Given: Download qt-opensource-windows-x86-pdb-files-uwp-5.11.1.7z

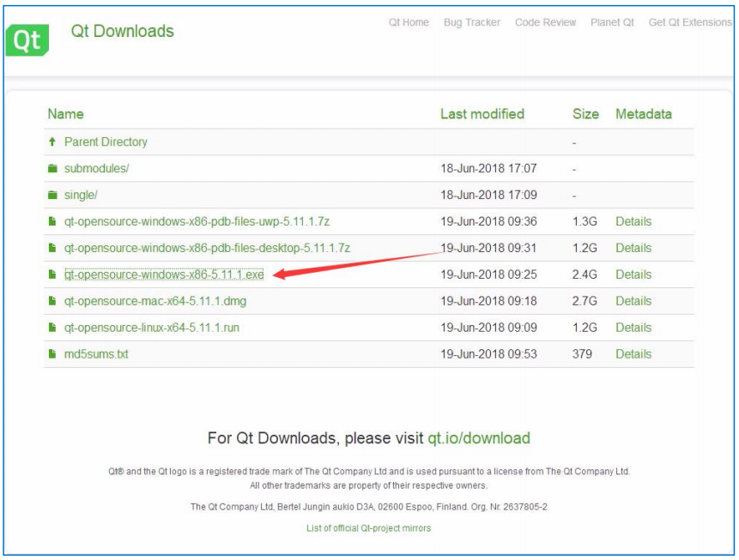Looking at the screenshot, I should pyautogui.click(x=197, y=221).
